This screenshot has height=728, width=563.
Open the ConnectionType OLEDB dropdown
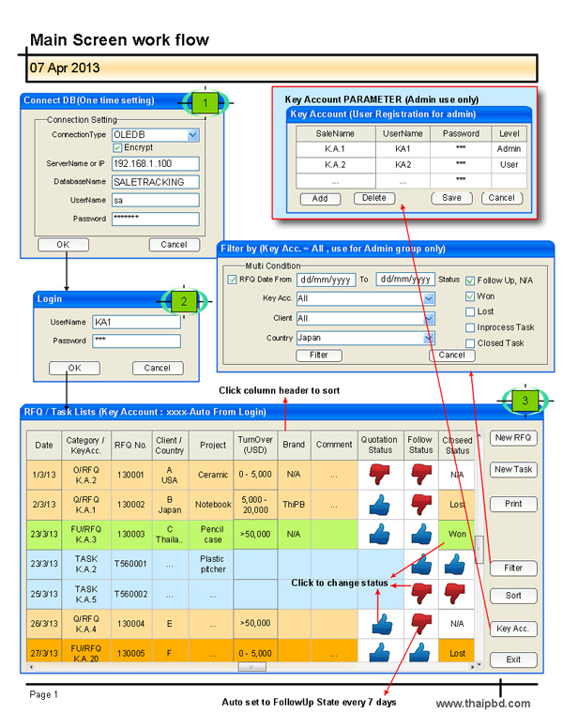click(193, 135)
